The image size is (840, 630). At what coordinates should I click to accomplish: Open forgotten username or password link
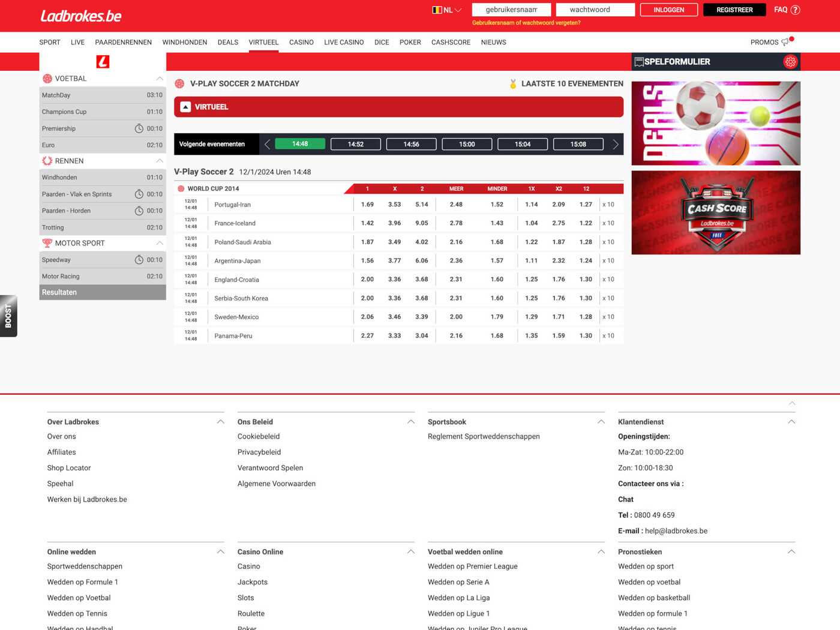[x=526, y=23]
